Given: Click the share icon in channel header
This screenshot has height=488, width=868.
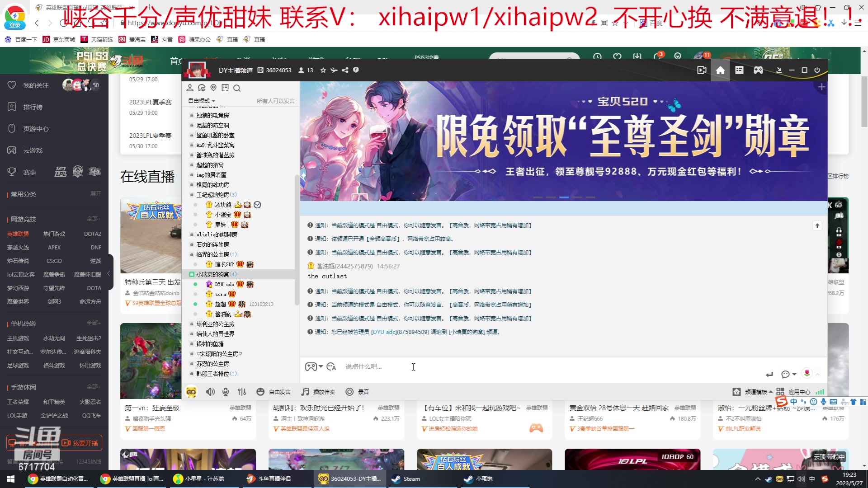Looking at the screenshot, I should click(345, 70).
